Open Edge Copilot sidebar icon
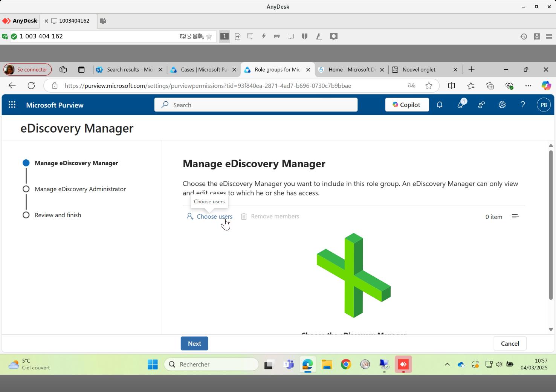 click(x=546, y=86)
